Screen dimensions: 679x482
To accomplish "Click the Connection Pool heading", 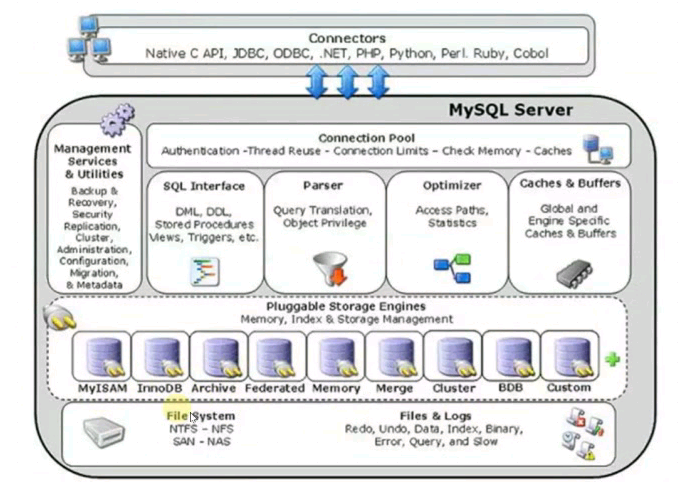I will point(366,138).
